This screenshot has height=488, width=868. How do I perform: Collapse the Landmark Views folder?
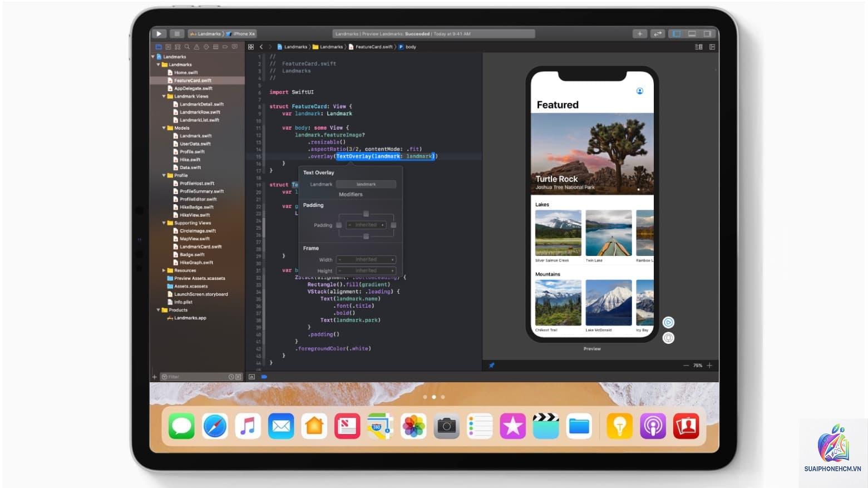(164, 96)
